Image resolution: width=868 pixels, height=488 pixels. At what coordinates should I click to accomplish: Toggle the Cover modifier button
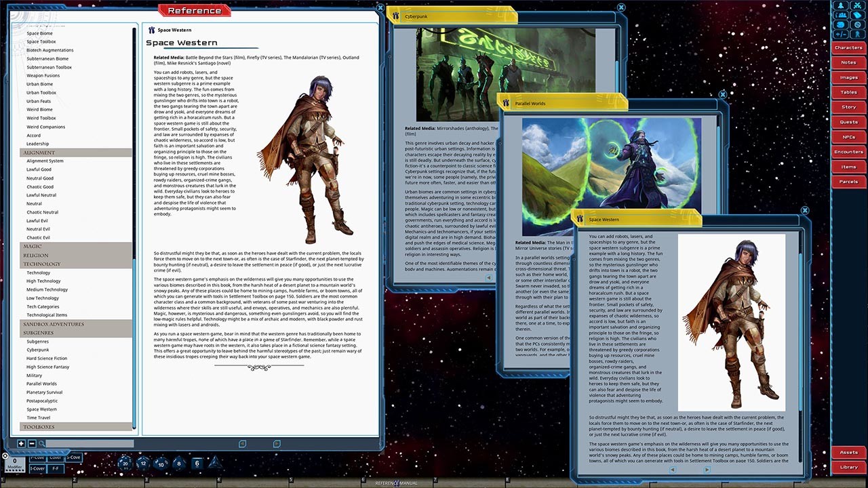pyautogui.click(x=56, y=457)
